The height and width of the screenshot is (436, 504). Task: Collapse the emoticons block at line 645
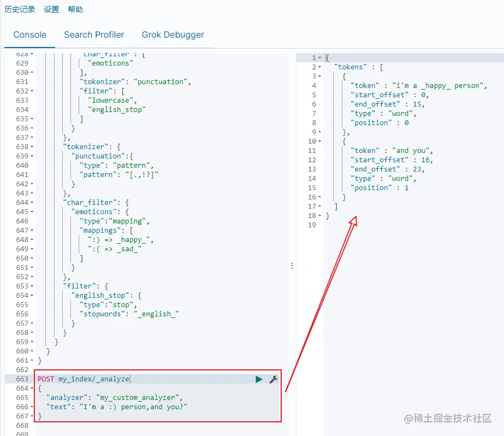[32, 212]
